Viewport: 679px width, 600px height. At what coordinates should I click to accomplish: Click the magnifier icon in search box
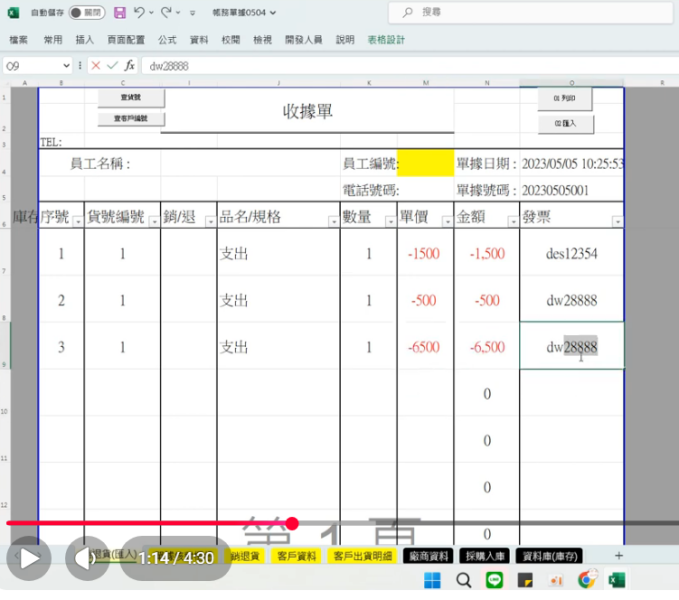(x=407, y=12)
